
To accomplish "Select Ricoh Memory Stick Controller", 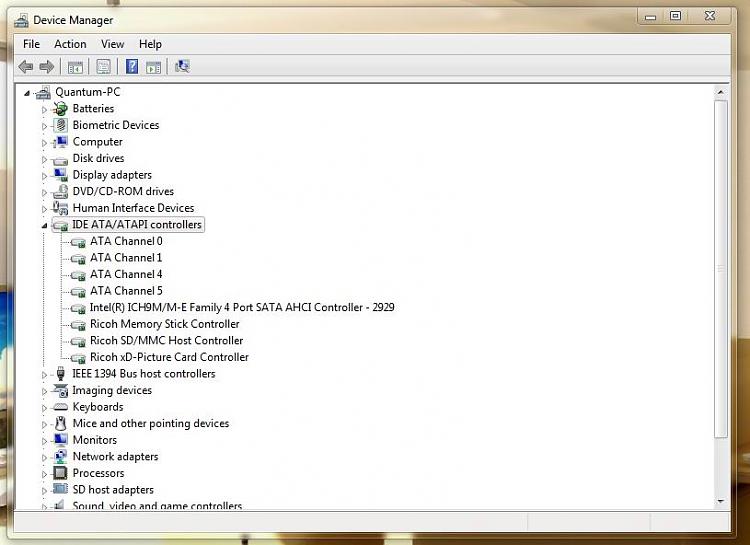I will point(165,324).
